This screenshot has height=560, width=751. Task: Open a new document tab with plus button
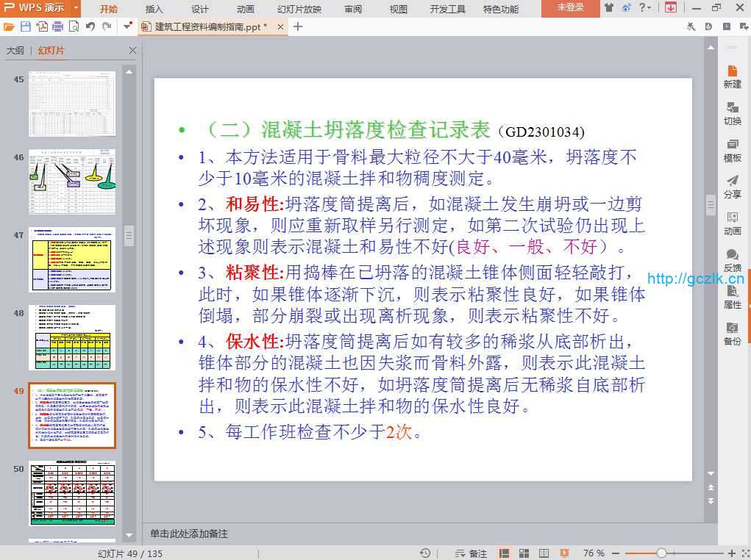click(x=298, y=26)
